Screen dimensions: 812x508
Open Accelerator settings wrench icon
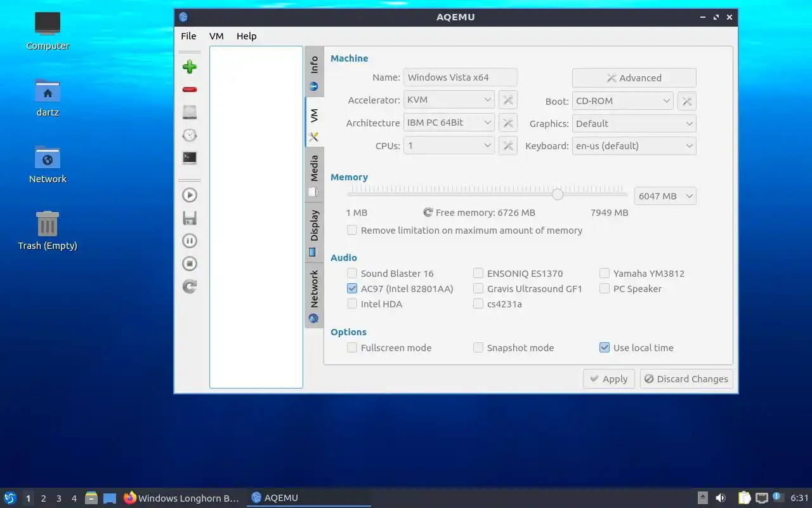click(x=508, y=100)
